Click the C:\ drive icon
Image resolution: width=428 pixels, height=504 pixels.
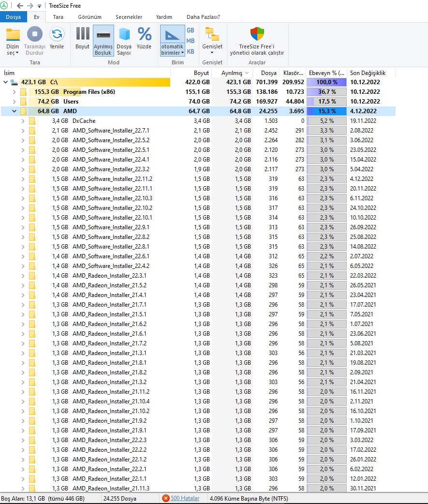click(x=14, y=82)
